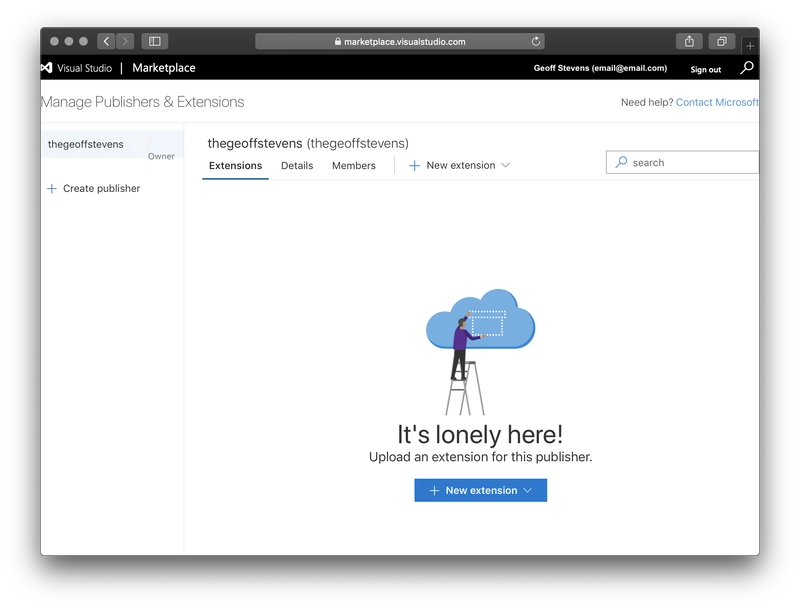The image size is (800, 609).
Task: Click the Owner role label
Action: pos(161,156)
